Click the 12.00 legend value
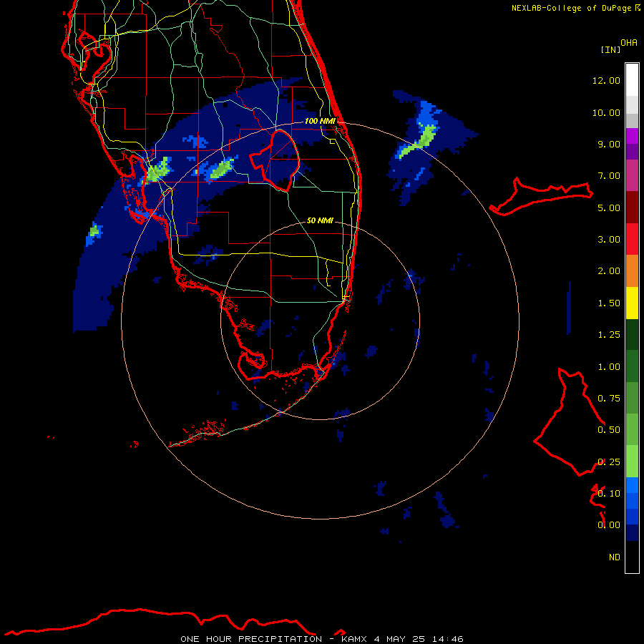Image resolution: width=644 pixels, height=644 pixels. [x=606, y=80]
